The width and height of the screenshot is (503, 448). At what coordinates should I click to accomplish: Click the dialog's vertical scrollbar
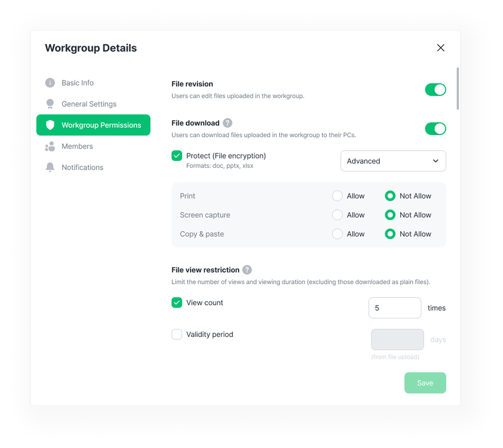pyautogui.click(x=458, y=88)
